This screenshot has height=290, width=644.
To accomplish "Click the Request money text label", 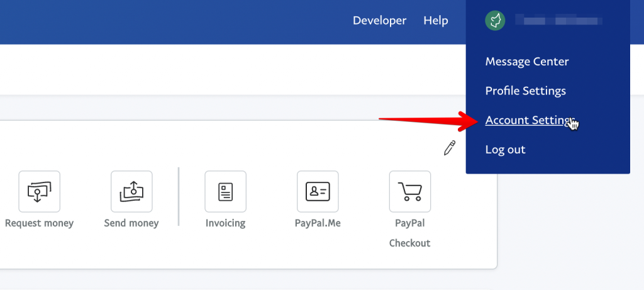I will 40,223.
